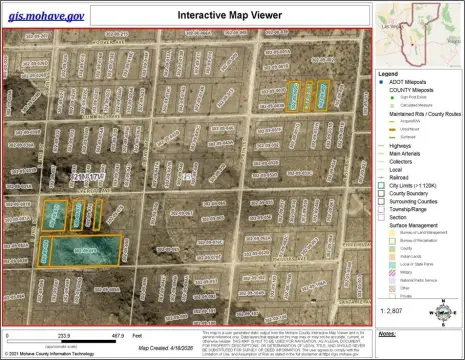Click the Section legend box symbol
The width and height of the screenshot is (465, 360).
point(381,217)
